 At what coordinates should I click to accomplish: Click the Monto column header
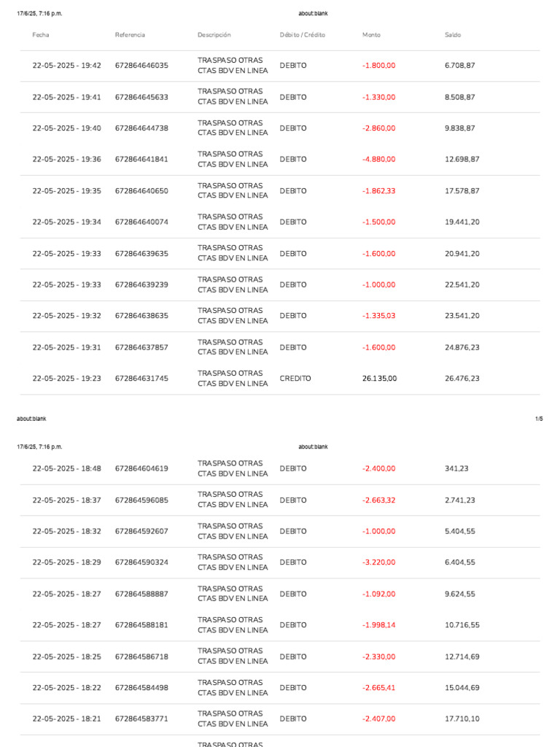(x=371, y=35)
